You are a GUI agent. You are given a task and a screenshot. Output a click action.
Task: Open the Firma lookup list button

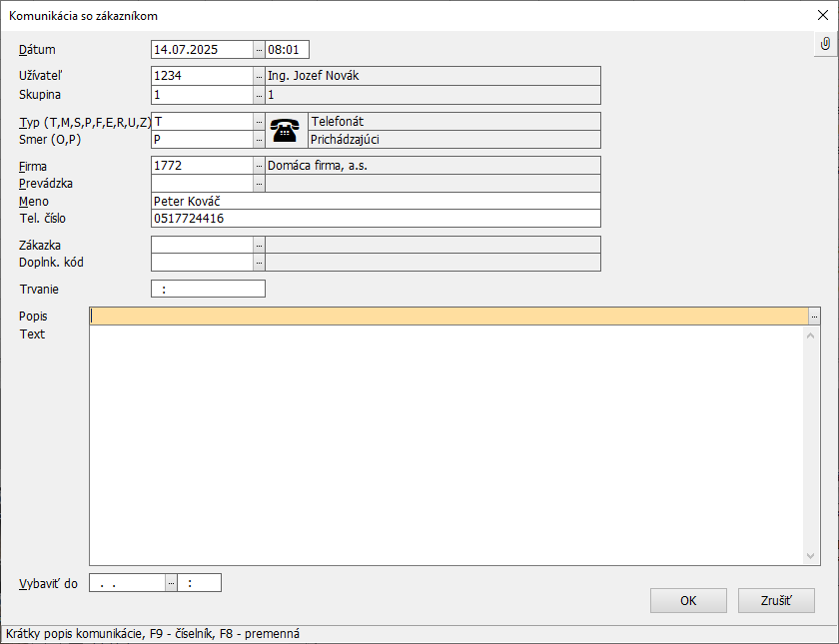[x=259, y=166]
